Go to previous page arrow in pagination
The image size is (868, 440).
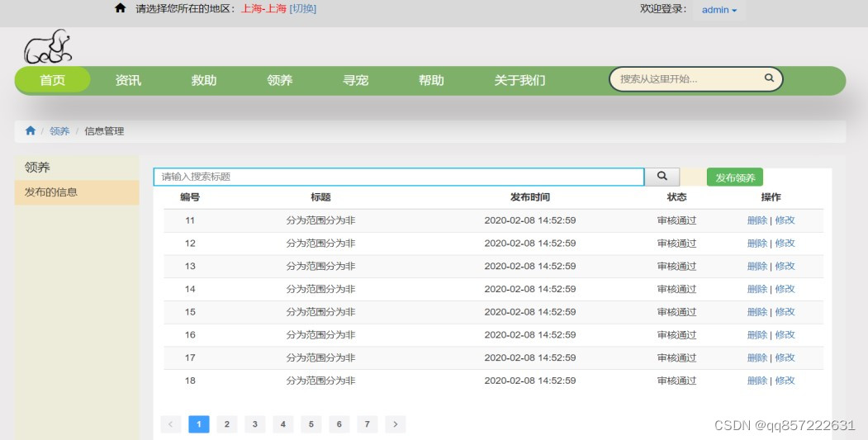(170, 424)
